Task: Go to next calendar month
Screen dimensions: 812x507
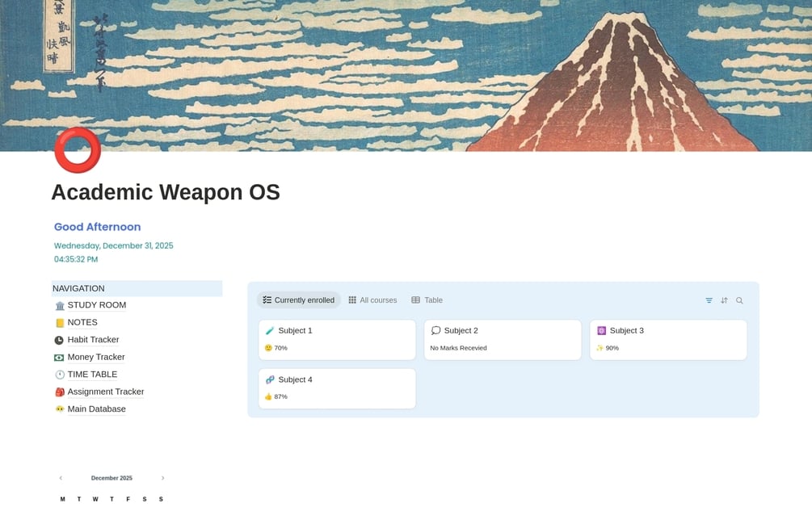Action: [x=162, y=478]
